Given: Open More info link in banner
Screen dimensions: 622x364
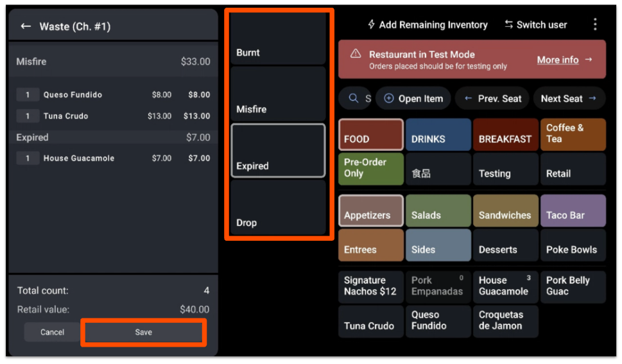Looking at the screenshot, I should pyautogui.click(x=558, y=60).
